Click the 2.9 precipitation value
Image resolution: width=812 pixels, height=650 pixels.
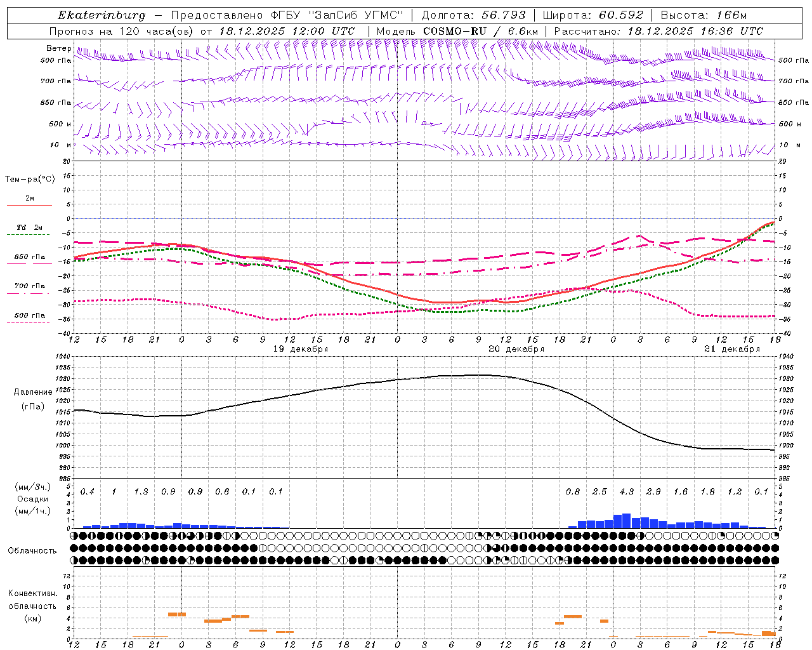tap(653, 492)
